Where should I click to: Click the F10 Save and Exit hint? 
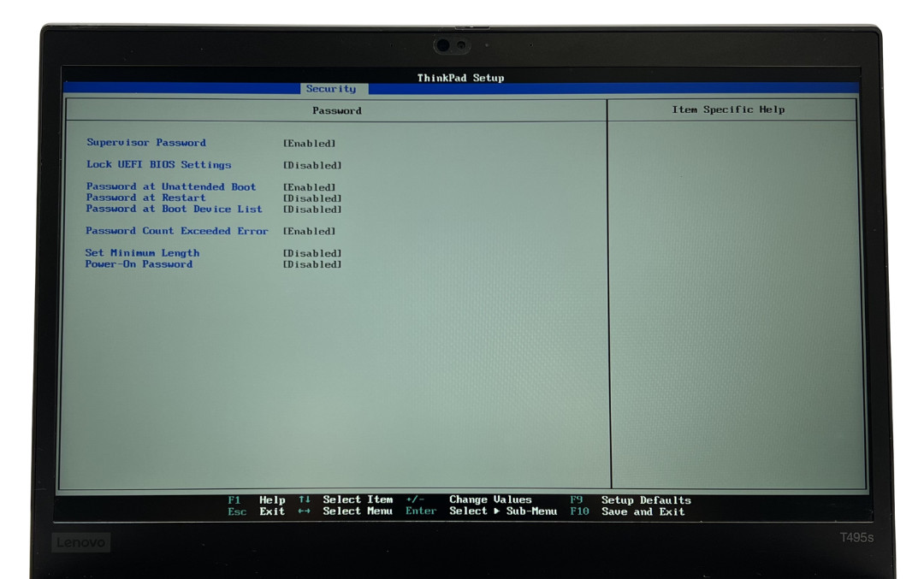[627, 511]
